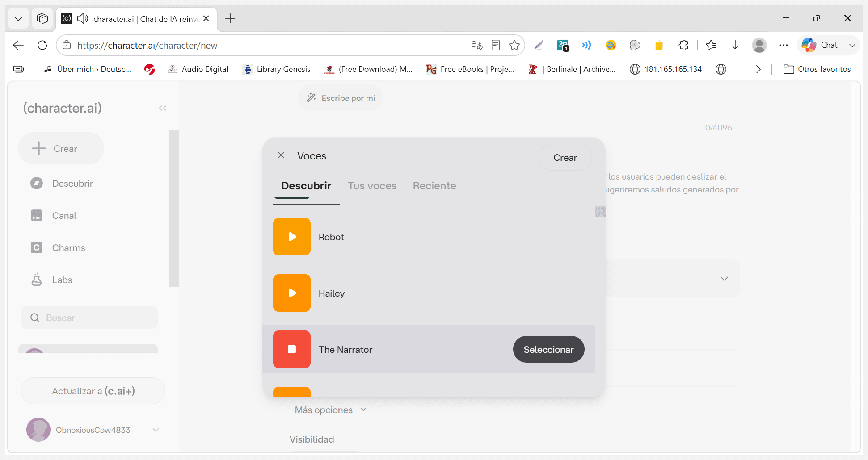
Task: Click the address bar URL
Action: [147, 45]
